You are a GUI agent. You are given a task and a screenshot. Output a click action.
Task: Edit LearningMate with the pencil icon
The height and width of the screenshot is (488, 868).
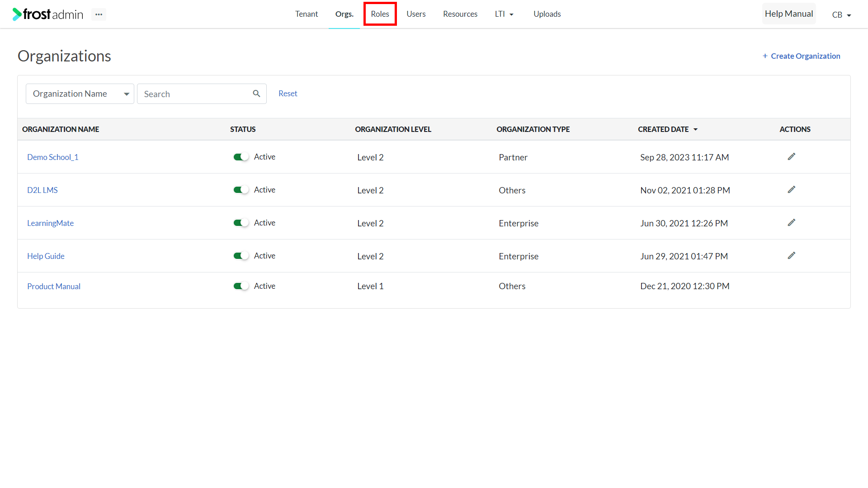[x=791, y=223]
